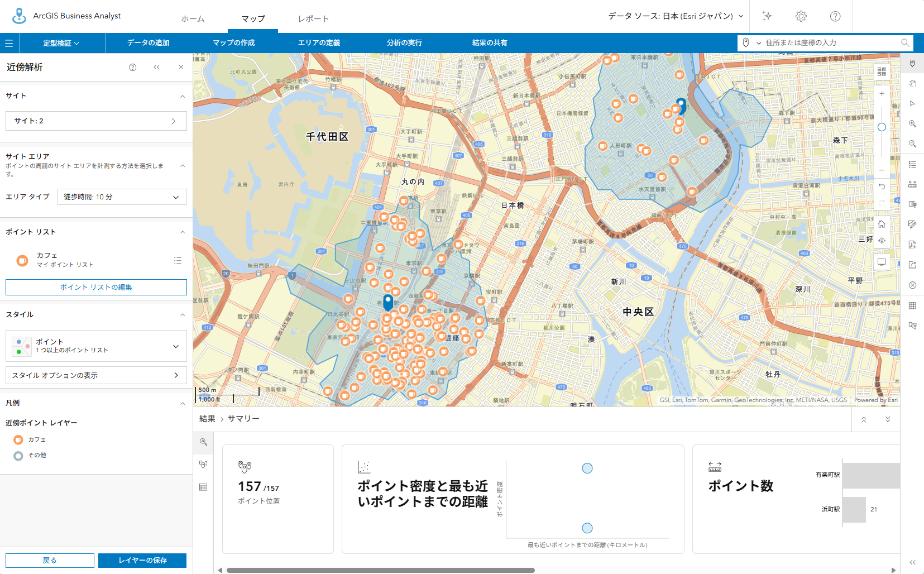
Task: Collapse the ポイント リスト section
Action: (183, 232)
